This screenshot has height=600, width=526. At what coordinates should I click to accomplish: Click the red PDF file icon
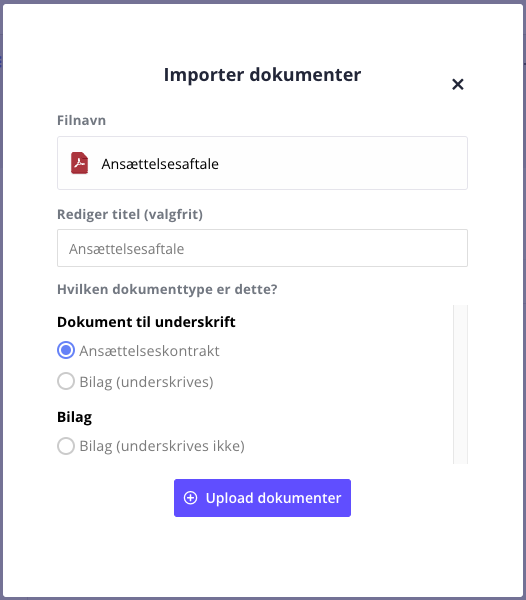(80, 163)
